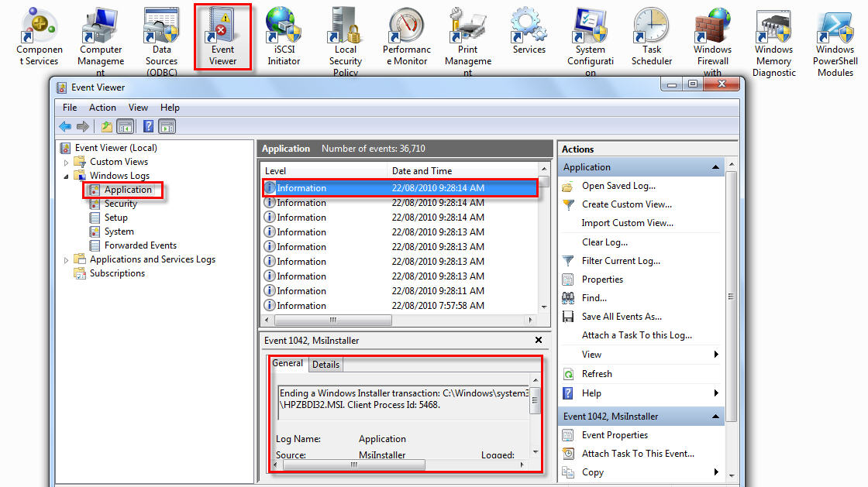Click the blue Help question-mark toolbar icon
This screenshot has width=868, height=487.
tap(148, 126)
